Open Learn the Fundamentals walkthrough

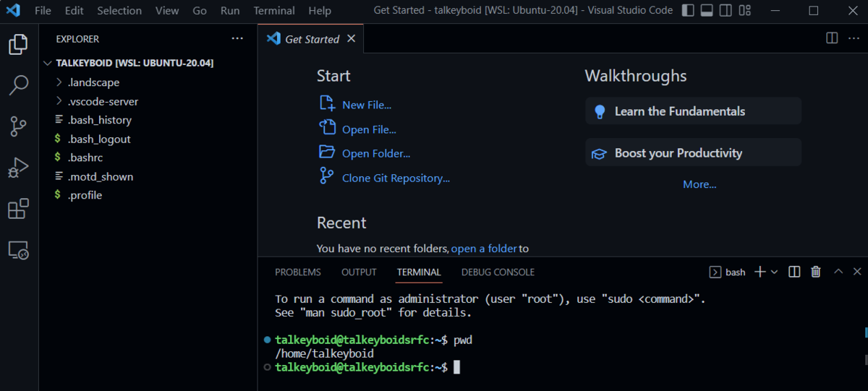click(693, 111)
